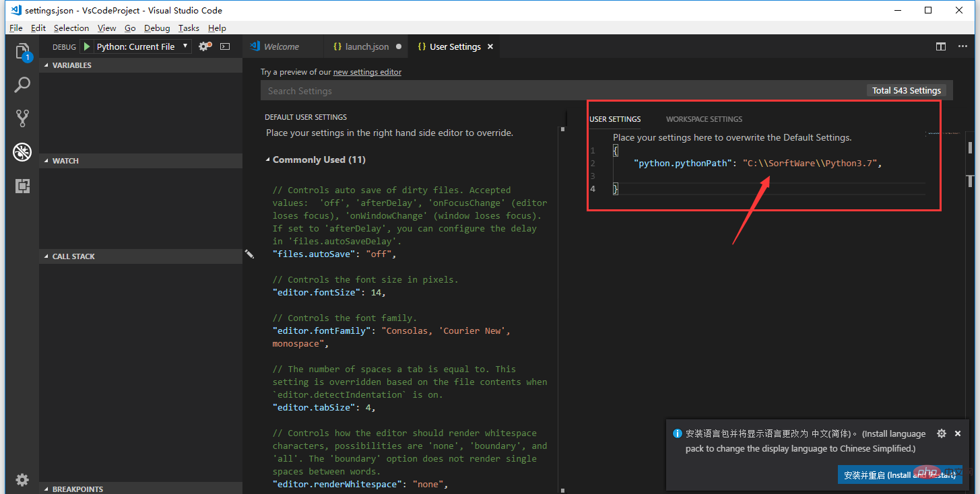Open the Help menu
Viewport: 980px width, 494px height.
[217, 28]
